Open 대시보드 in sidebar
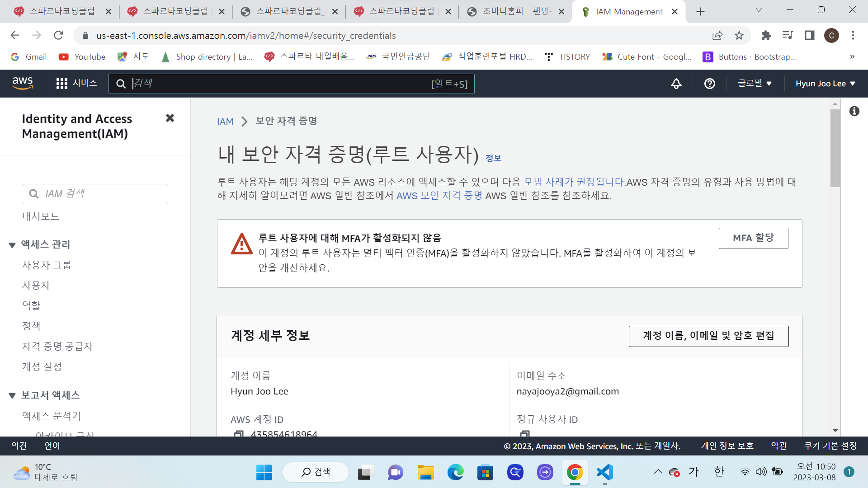This screenshot has height=488, width=868. tap(41, 216)
